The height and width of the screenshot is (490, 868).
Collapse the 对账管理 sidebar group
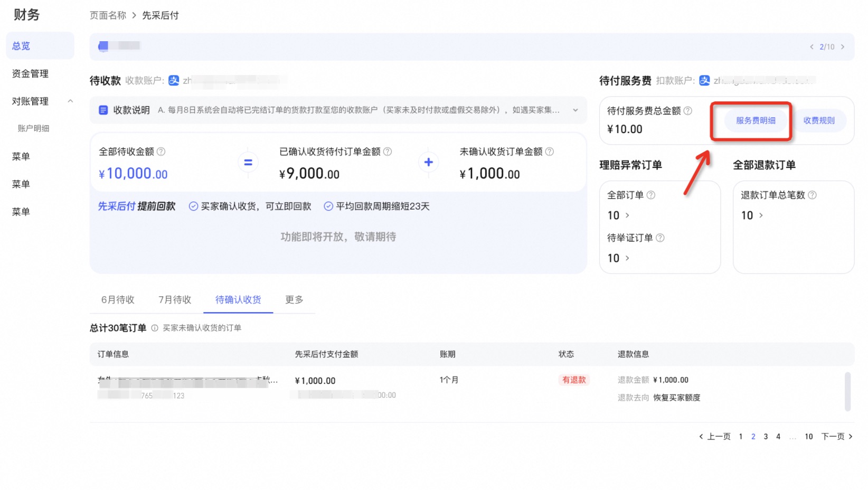click(x=70, y=101)
